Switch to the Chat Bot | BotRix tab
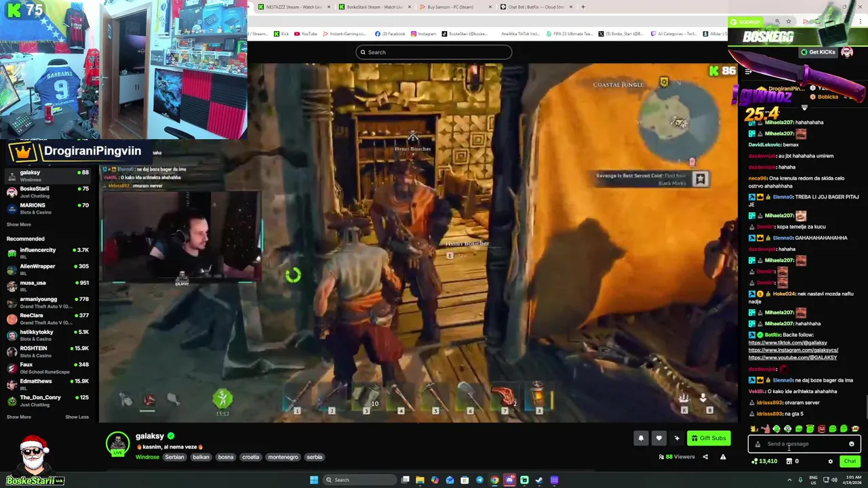The image size is (868, 488). (536, 7)
